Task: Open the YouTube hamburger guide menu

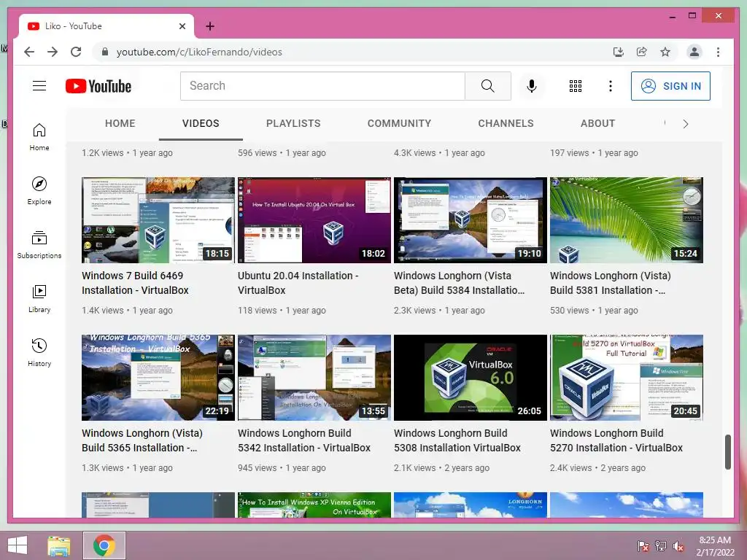Action: tap(39, 86)
